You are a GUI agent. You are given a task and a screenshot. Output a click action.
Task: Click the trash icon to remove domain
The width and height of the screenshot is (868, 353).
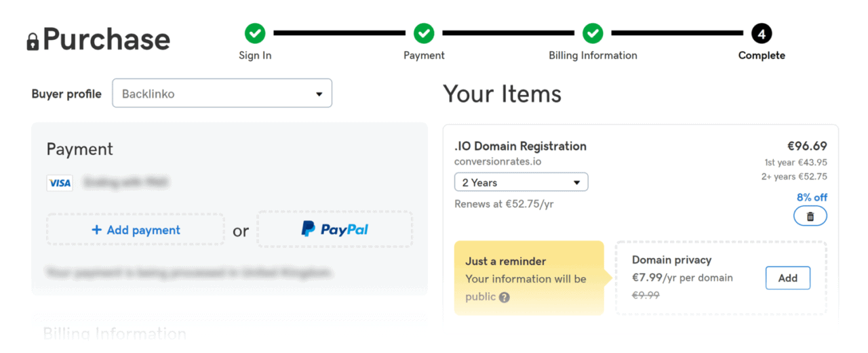coord(810,217)
